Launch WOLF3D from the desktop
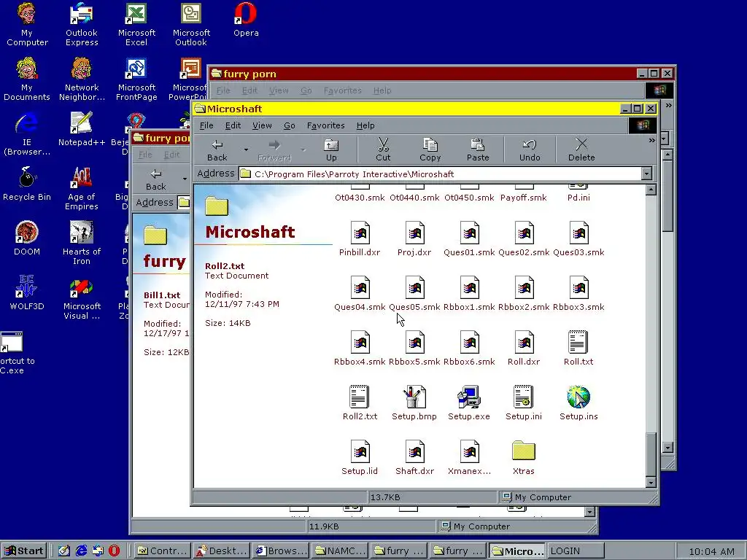This screenshot has width=747, height=560. coord(27,293)
